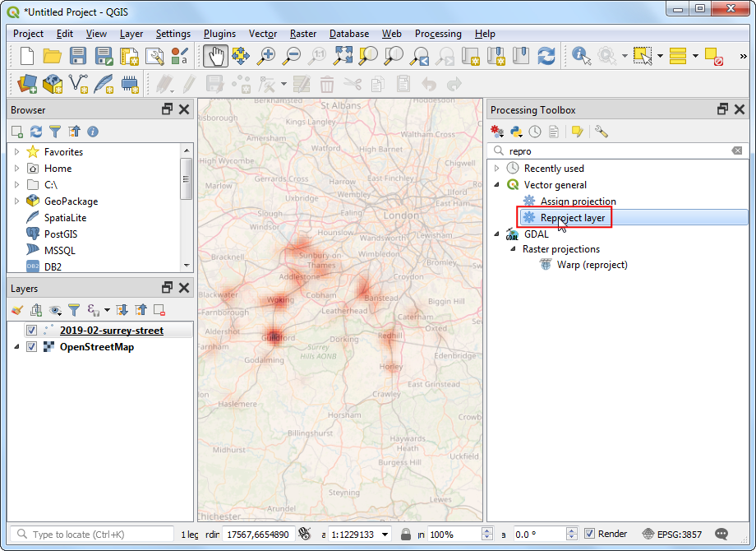756x551 pixels.
Task: Open the Python scripts icon in Toolbox
Action: click(x=516, y=132)
